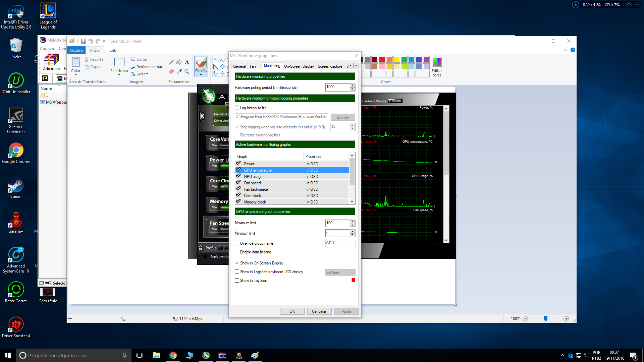
Task: Open the Task View taskbar icon
Action: [140, 355]
